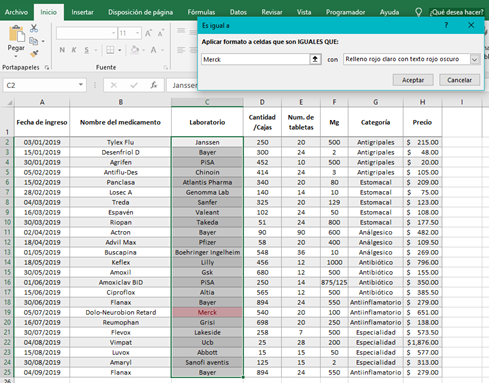The width and height of the screenshot is (489, 383).
Task: Open the font size dropdown showing 11
Action: (137, 33)
